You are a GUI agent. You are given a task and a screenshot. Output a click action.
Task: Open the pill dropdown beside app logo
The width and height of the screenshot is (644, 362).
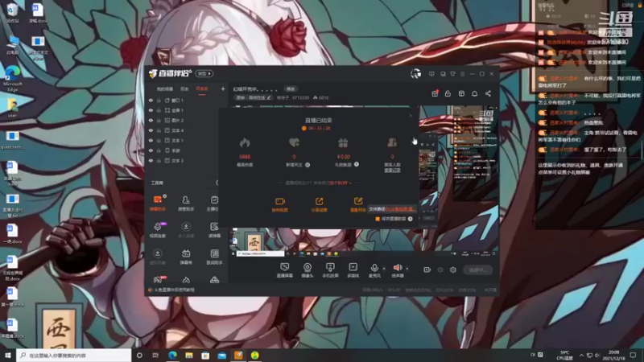pos(204,73)
